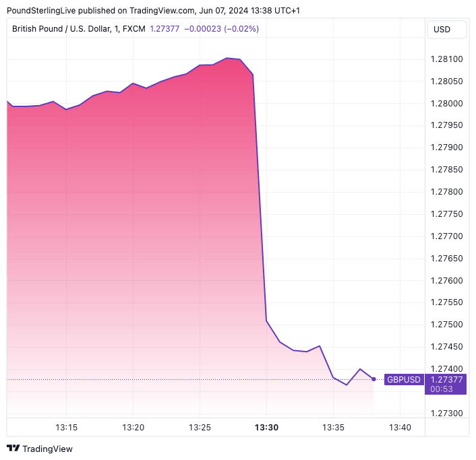Viewport: 476px width, 460px height.
Task: Click the 1.27300 price scale level
Action: (446, 414)
